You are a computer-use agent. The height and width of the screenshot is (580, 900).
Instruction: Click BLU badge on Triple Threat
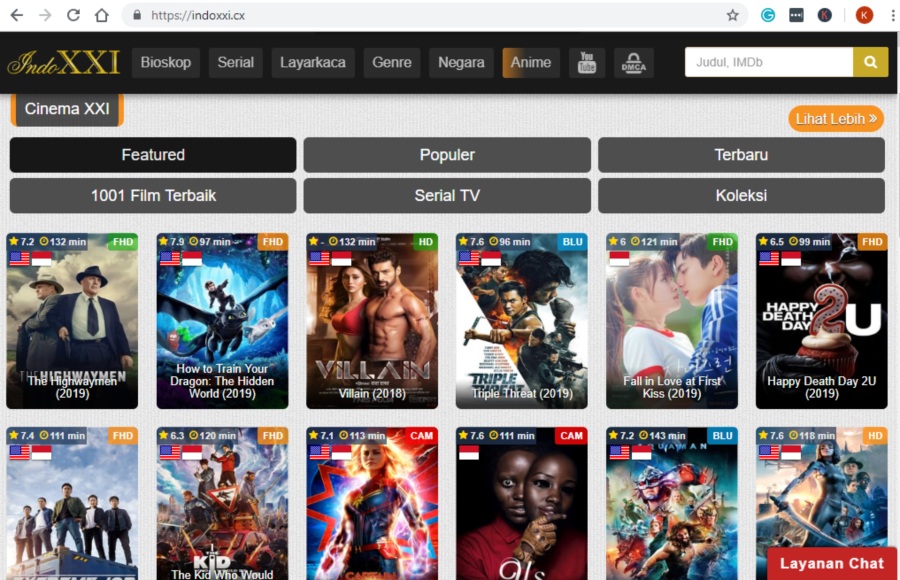point(572,242)
